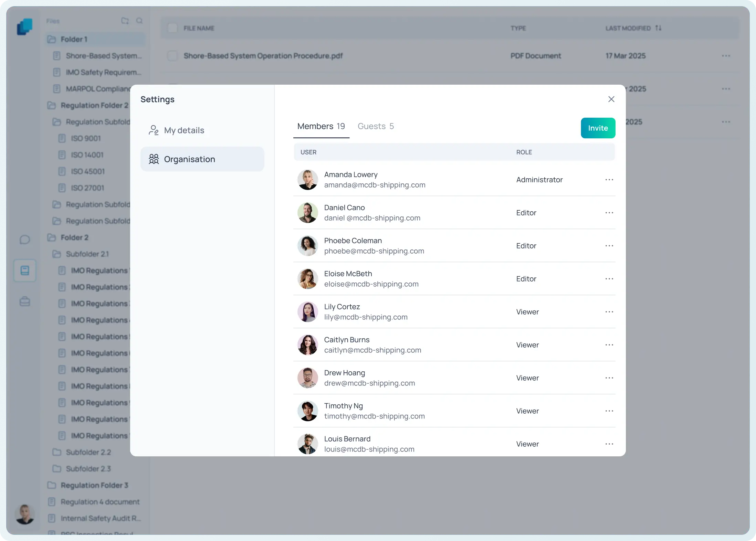Click the user profile avatar at bottom left
The width and height of the screenshot is (756, 541).
[x=25, y=515]
